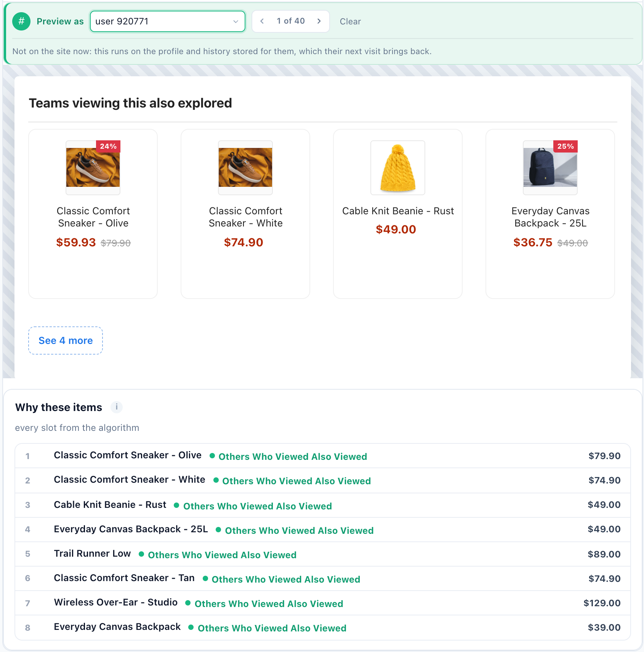Click the $59.93 sale price
This screenshot has width=644, height=652.
point(76,242)
